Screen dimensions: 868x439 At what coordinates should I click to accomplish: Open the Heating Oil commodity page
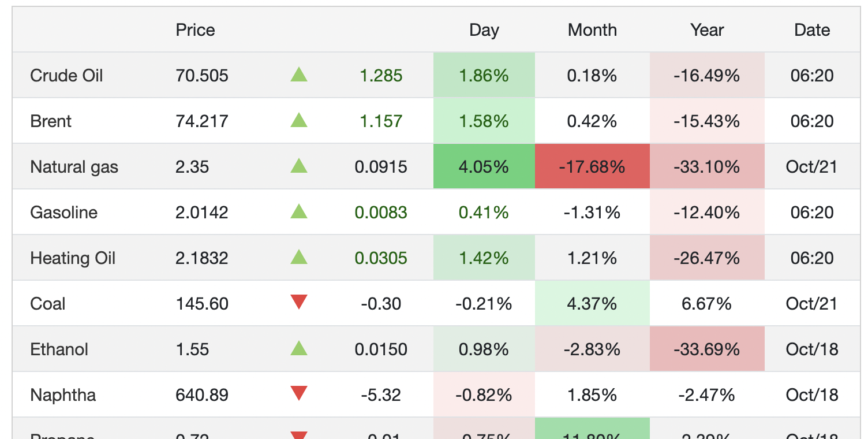[73, 258]
